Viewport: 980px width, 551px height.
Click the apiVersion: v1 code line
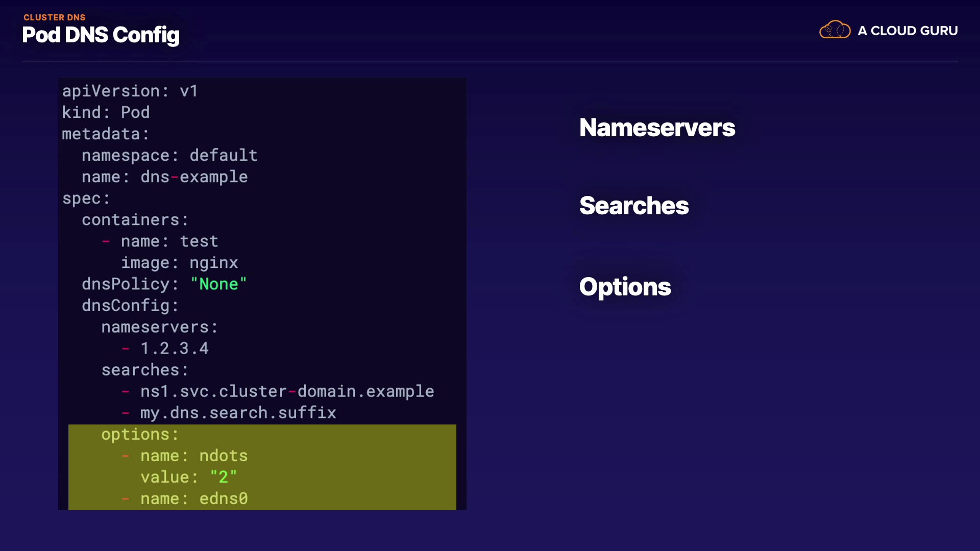point(130,91)
